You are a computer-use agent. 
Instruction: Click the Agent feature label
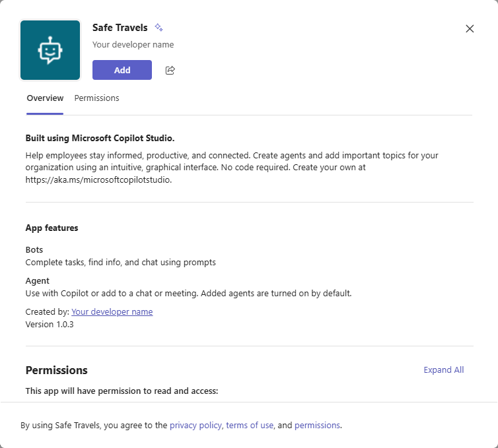pos(37,281)
